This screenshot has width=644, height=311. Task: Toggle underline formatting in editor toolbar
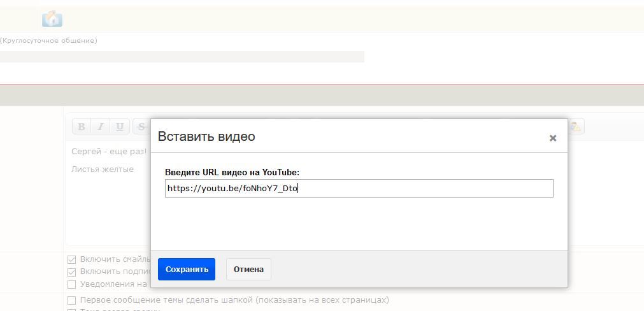[x=120, y=127]
